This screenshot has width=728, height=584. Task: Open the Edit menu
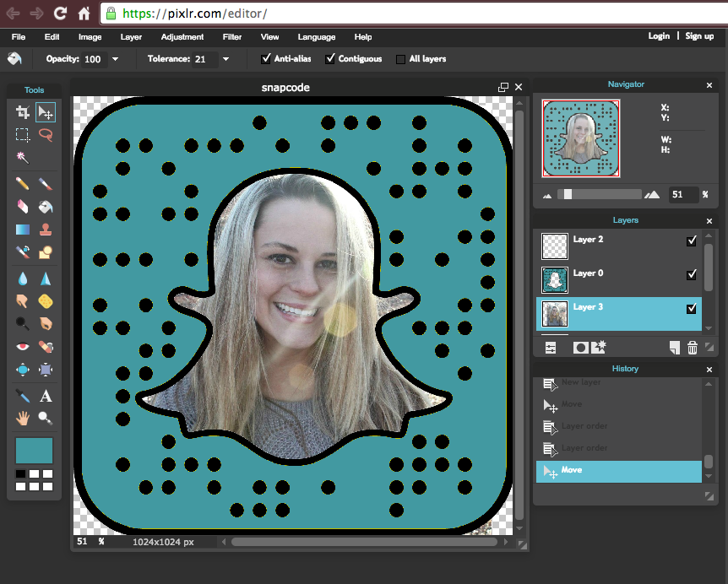coord(52,37)
